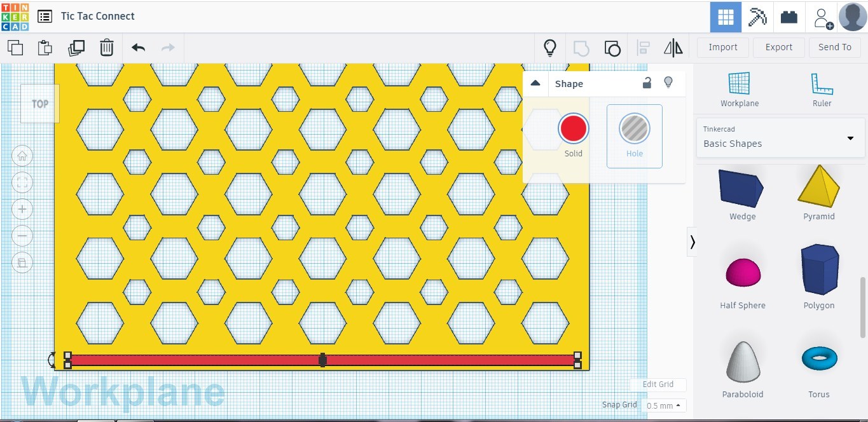Open the designs list icon
This screenshot has height=422, width=868.
[45, 17]
